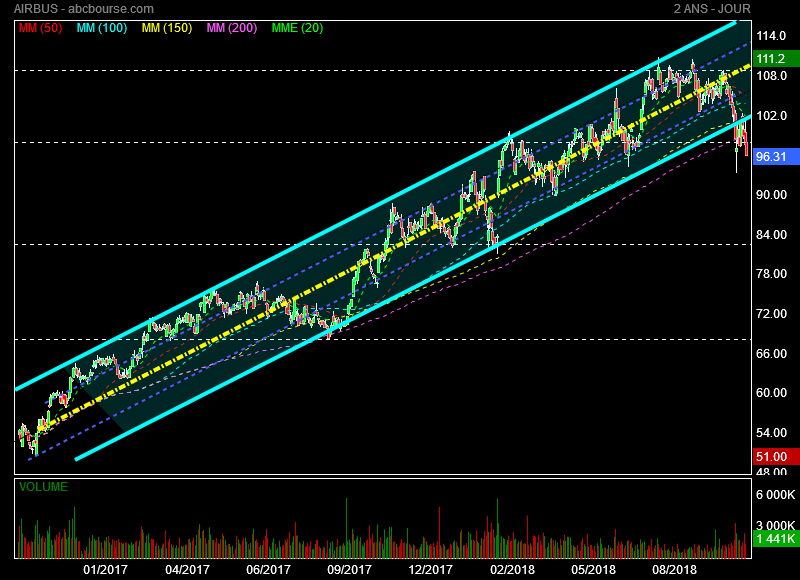Click the AIRBUS - abcbourse.com title

(84, 9)
